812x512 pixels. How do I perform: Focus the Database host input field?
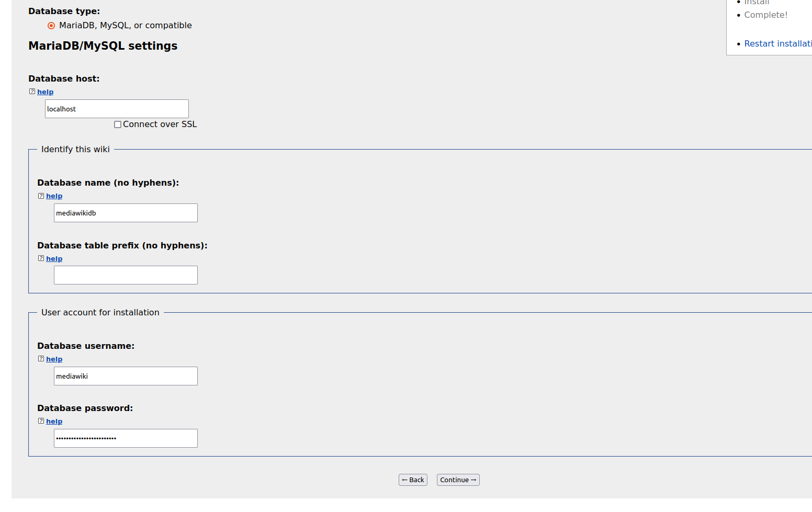click(x=117, y=109)
